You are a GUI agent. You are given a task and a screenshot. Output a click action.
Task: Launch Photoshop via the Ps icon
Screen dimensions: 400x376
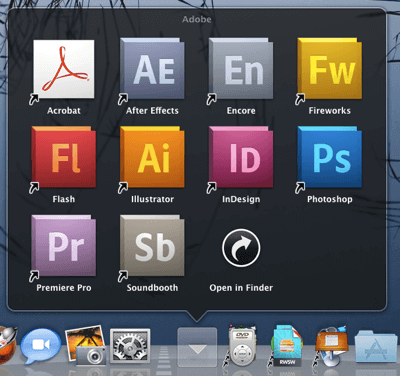(x=330, y=157)
